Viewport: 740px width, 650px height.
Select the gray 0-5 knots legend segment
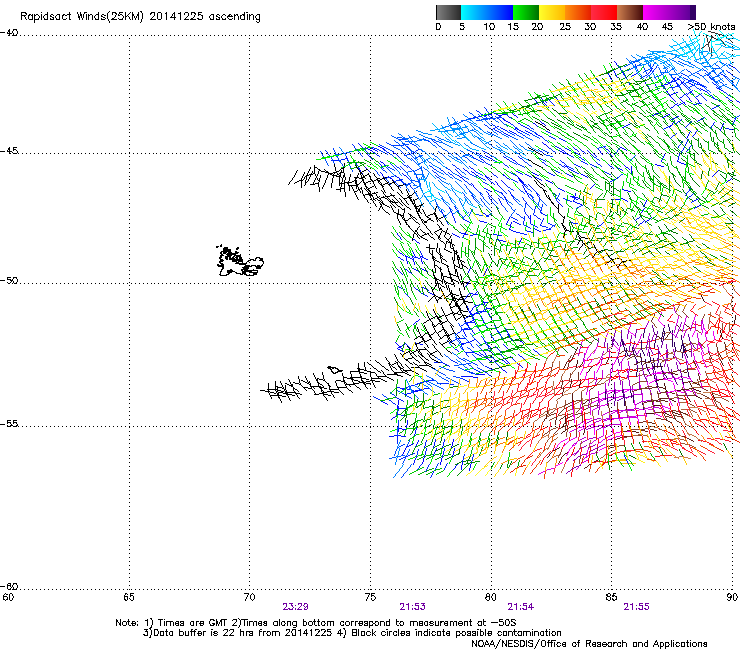click(448, 12)
